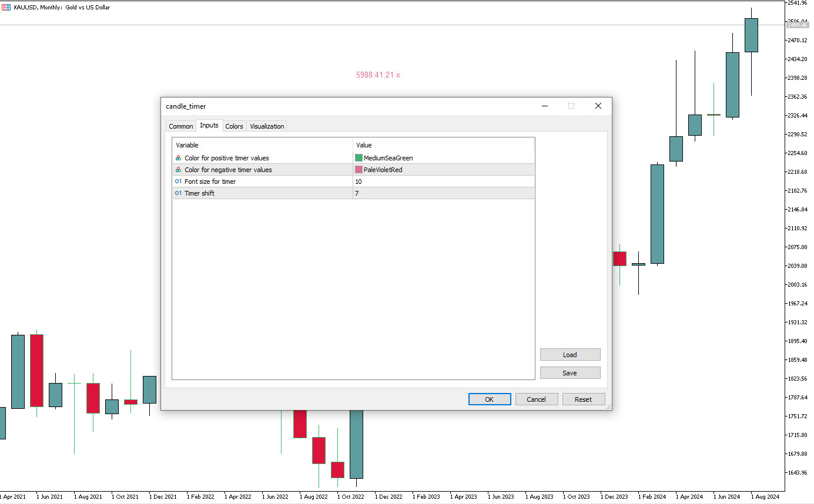The width and height of the screenshot is (814, 504).
Task: Select 'Color for negative timer values' row
Action: point(353,170)
